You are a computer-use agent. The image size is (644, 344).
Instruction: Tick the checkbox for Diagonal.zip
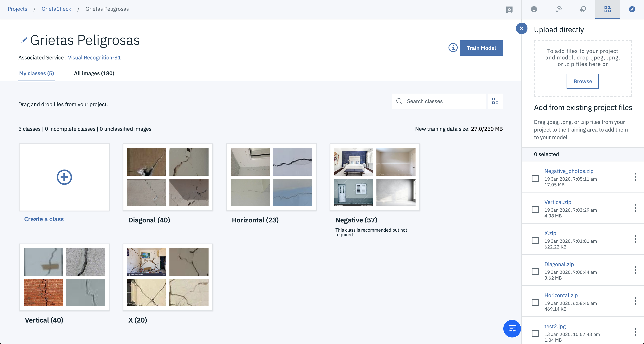click(535, 271)
